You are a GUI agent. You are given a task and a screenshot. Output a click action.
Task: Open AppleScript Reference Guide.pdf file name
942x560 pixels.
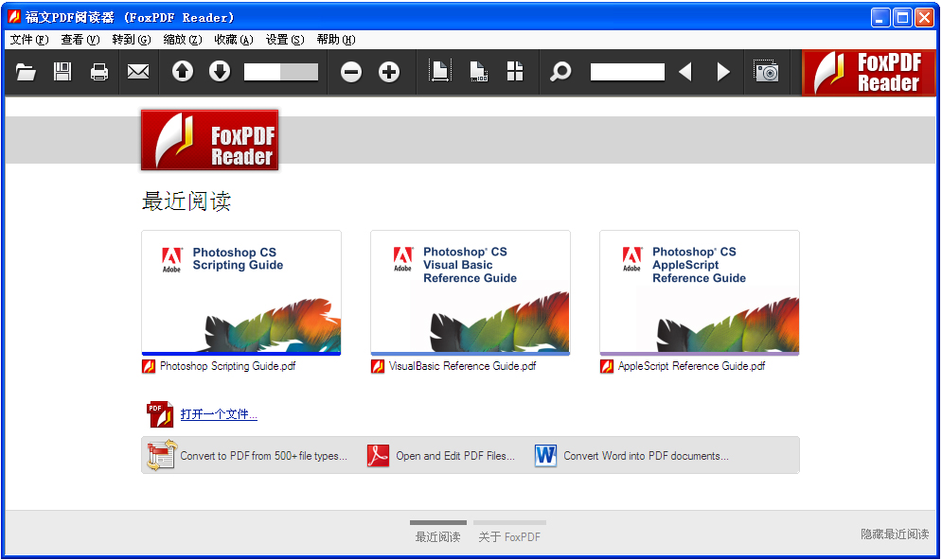pyautogui.click(x=691, y=366)
